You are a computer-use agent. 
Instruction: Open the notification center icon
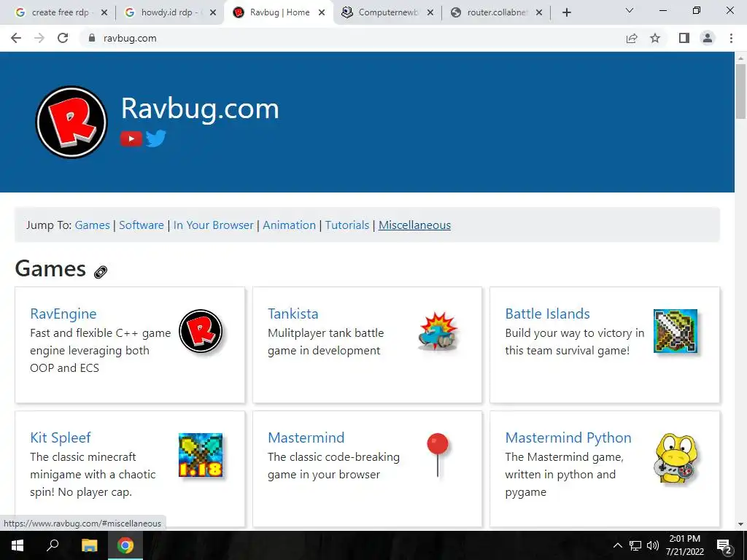(724, 545)
